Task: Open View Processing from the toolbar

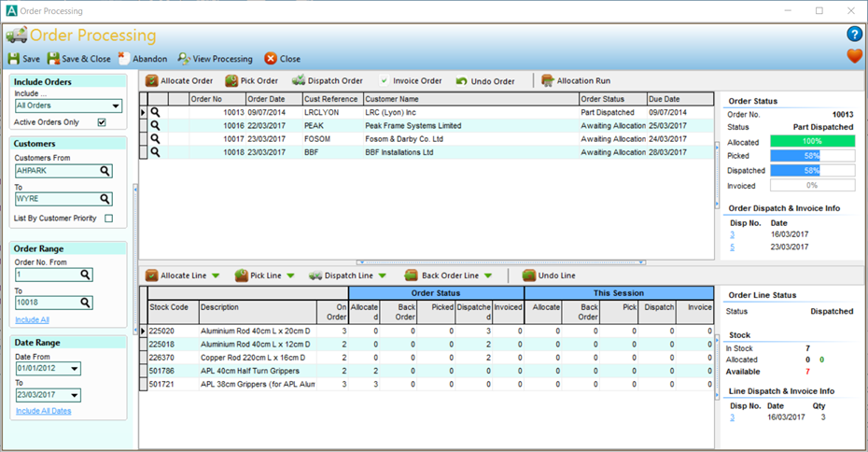Action: pos(184,59)
